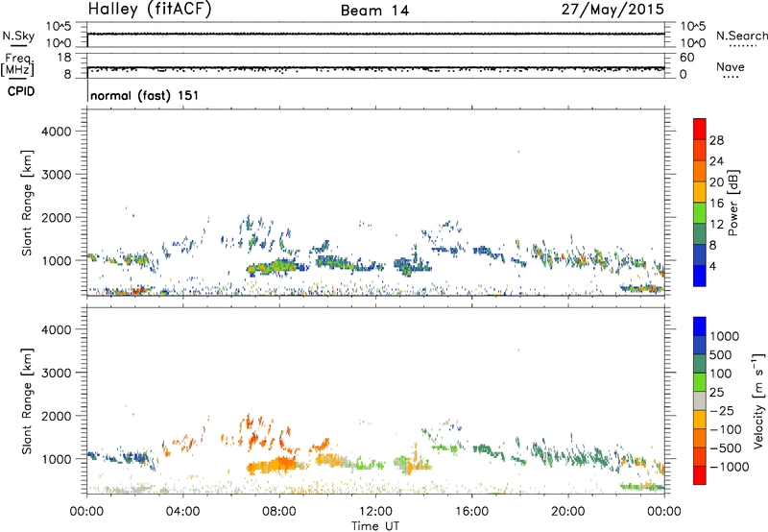This screenshot has width=768, height=532.
Task: Click the '10^5' left noise axis tick
Action: tap(59, 27)
